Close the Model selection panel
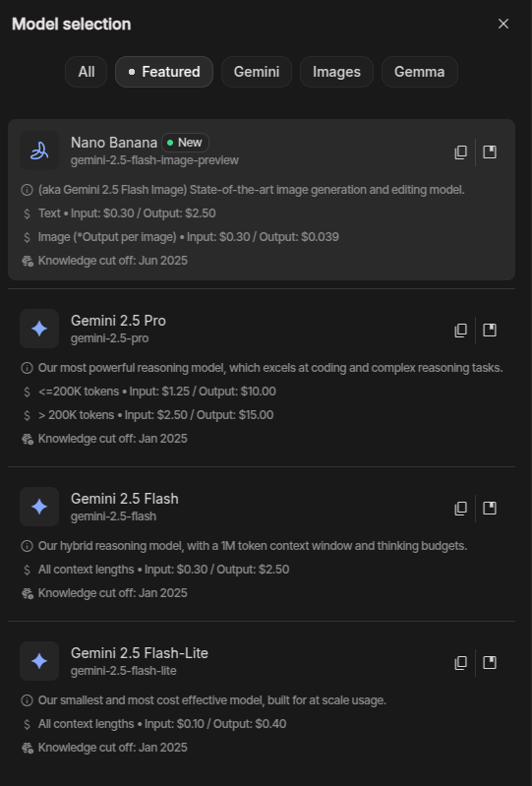532x786 pixels. click(503, 24)
